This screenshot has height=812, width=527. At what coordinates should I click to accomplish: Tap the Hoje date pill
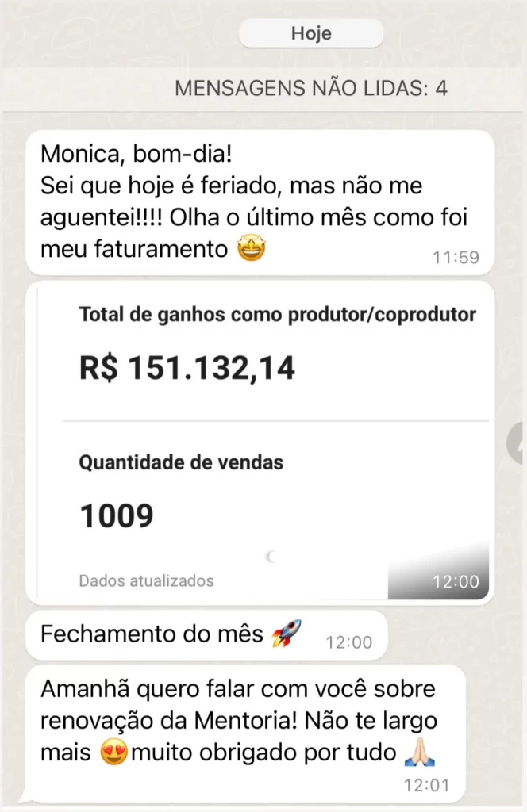[311, 33]
